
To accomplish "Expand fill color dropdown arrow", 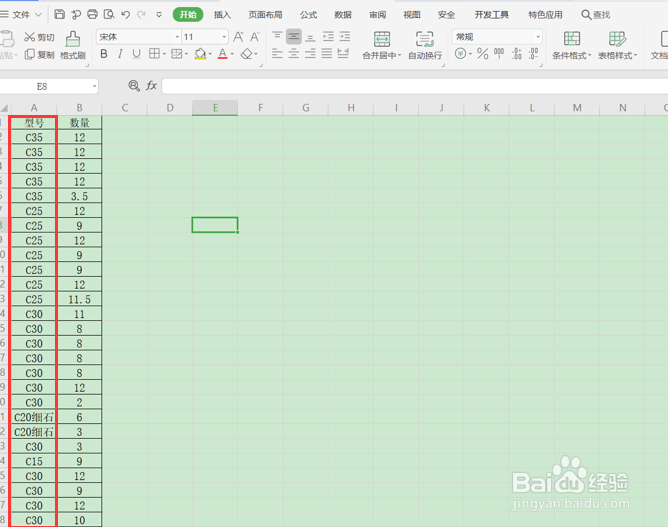I will (x=210, y=54).
